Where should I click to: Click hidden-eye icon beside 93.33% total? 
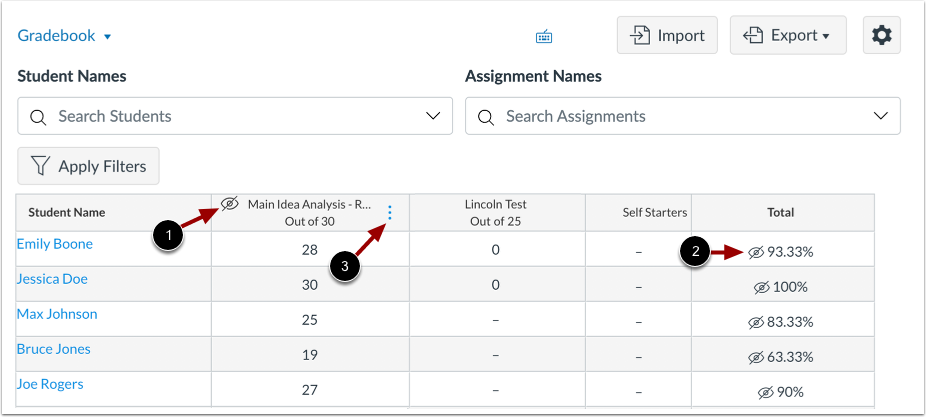(756, 253)
